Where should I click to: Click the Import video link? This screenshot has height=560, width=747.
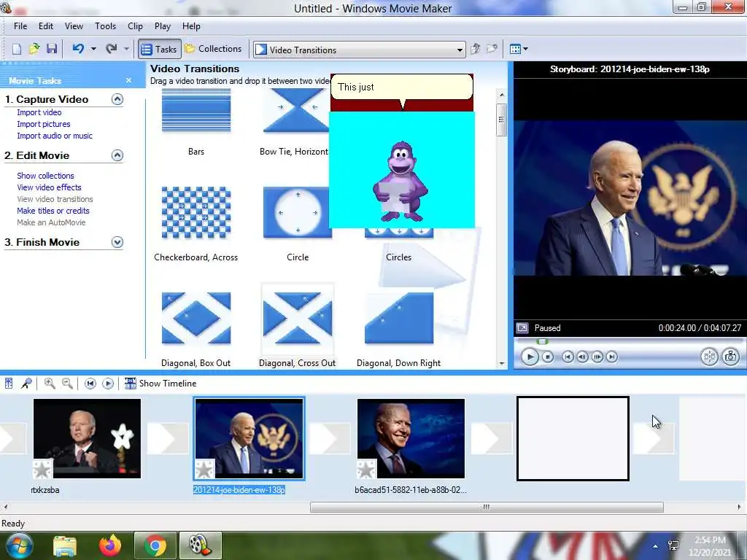pyautogui.click(x=39, y=112)
